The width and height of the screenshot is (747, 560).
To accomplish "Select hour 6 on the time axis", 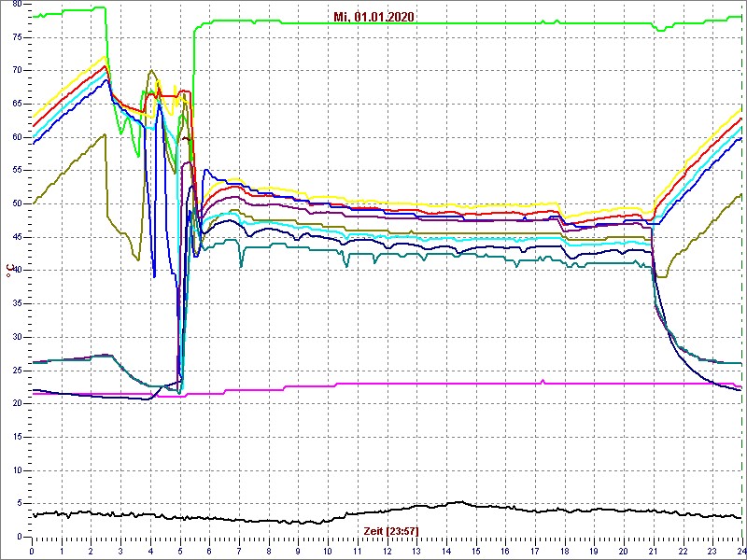I will 209,552.
